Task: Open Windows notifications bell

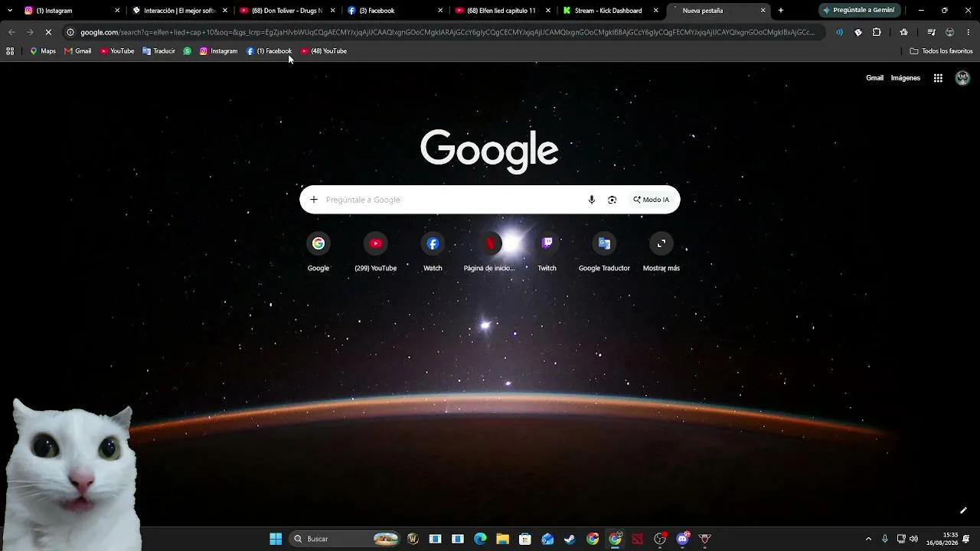Action: (x=967, y=539)
